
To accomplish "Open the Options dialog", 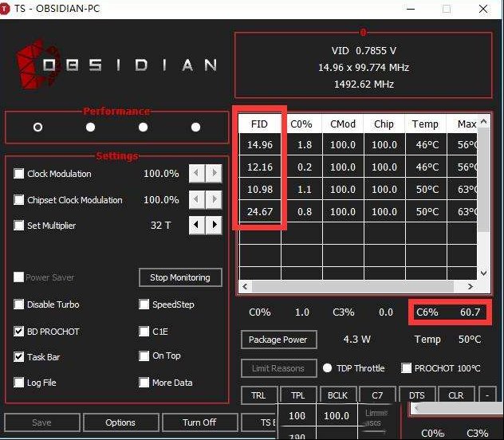I will tap(120, 422).
